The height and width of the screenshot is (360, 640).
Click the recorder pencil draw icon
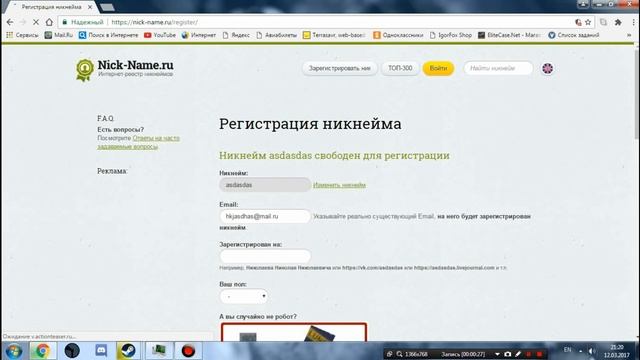coord(518,354)
